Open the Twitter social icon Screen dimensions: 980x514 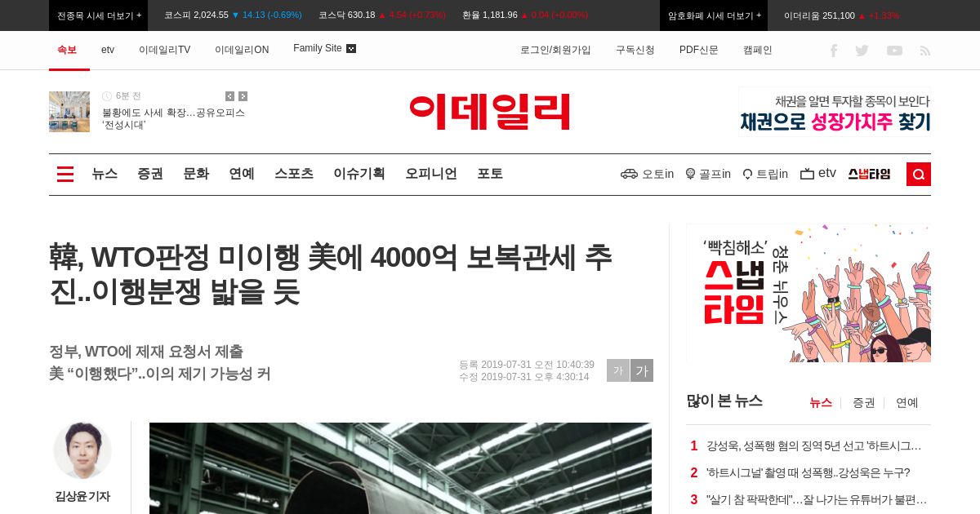click(862, 51)
